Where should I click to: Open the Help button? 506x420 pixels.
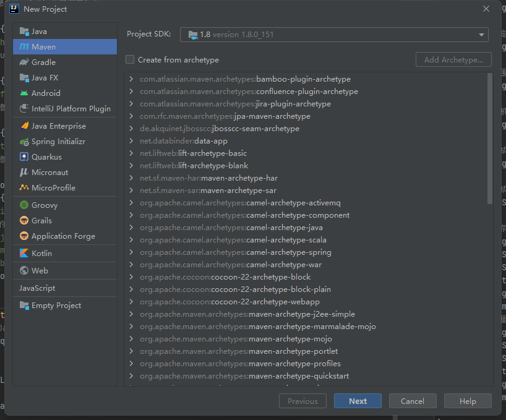468,401
